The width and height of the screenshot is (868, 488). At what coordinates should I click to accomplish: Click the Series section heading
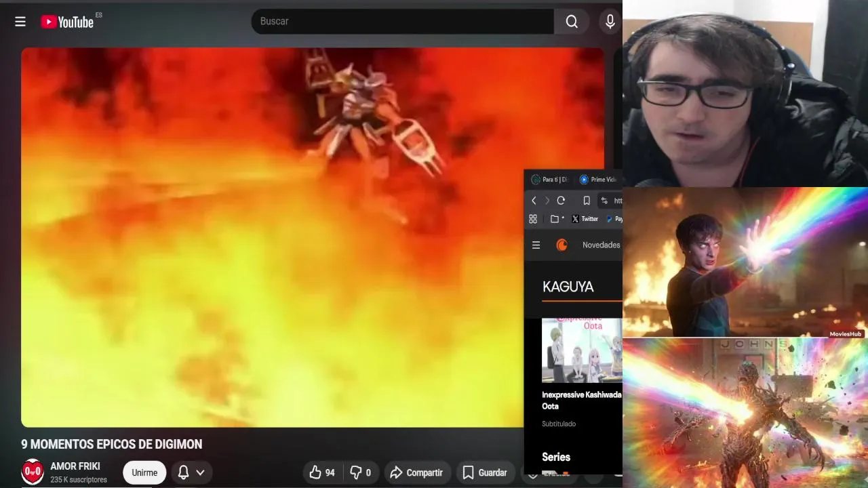556,457
